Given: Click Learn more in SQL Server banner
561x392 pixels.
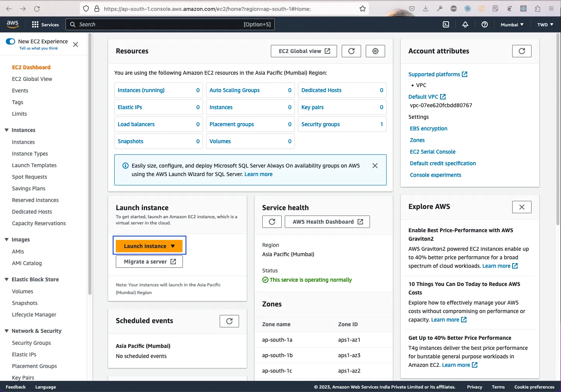Looking at the screenshot, I should (x=258, y=174).
